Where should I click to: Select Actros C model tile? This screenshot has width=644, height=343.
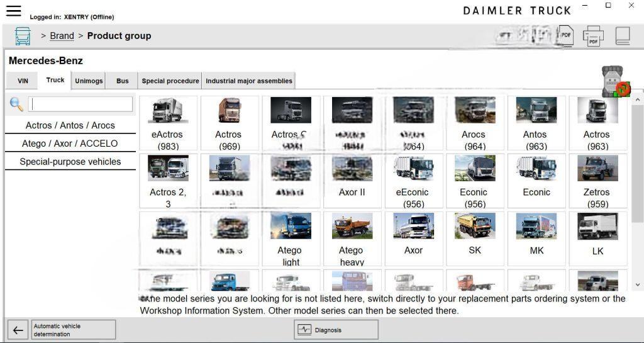[x=291, y=123]
